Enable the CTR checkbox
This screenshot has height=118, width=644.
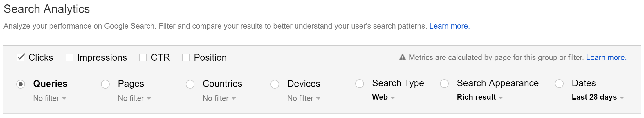click(x=143, y=57)
